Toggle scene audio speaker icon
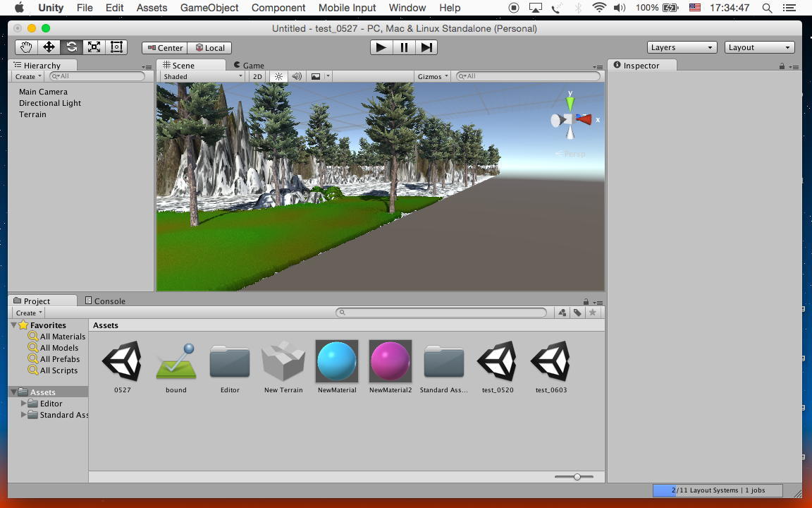Screen dimensions: 812x508 click(297, 76)
